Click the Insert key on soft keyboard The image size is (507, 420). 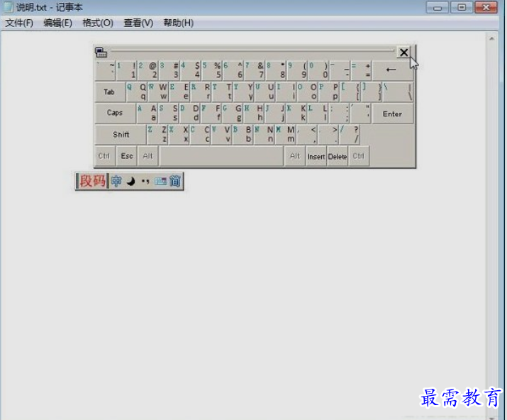click(316, 156)
